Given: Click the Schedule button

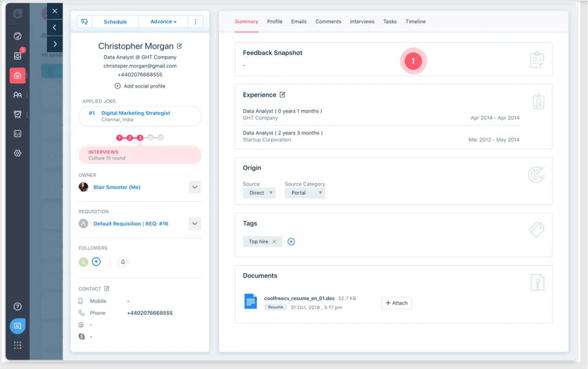Looking at the screenshot, I should (x=115, y=22).
